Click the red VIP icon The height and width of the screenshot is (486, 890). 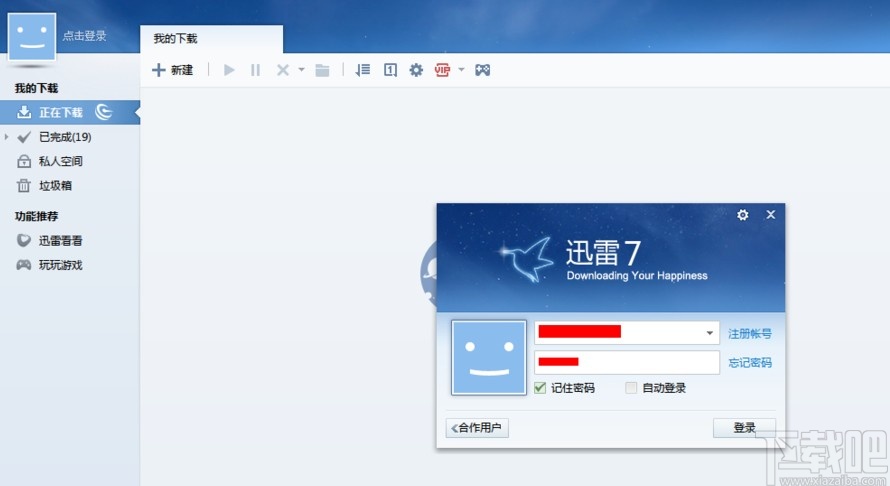(442, 70)
